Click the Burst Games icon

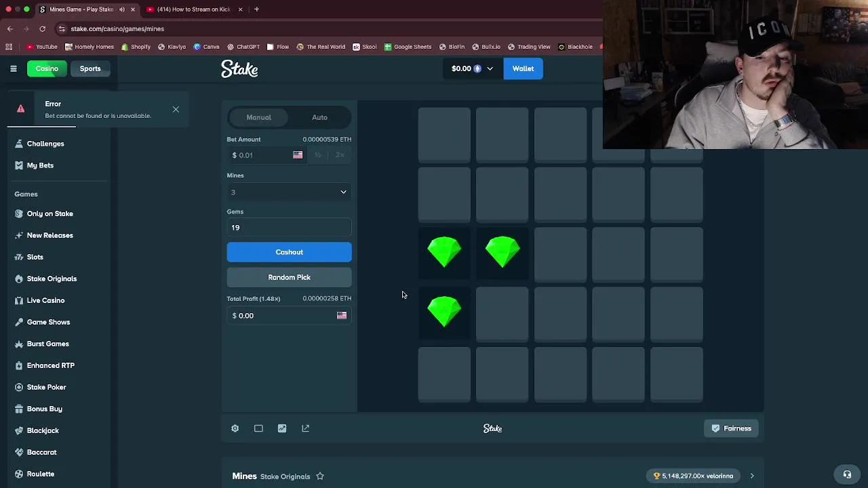pyautogui.click(x=19, y=344)
